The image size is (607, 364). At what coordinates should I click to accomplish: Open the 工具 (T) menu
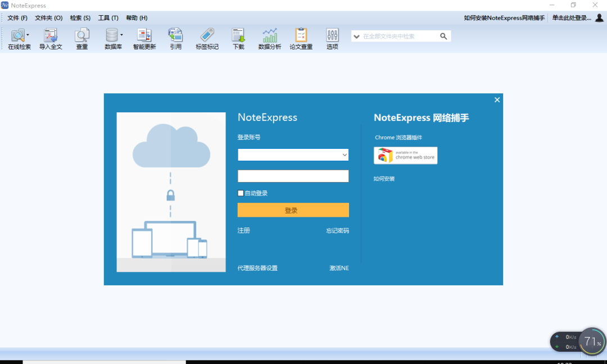(x=108, y=18)
